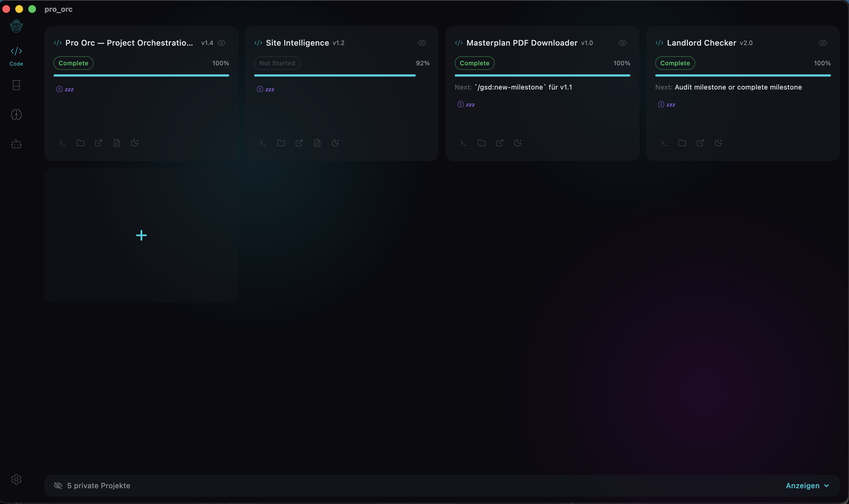This screenshot has width=849, height=504.
Task: Hide Masterplan PDF Downloader via eye icon
Action: [623, 43]
